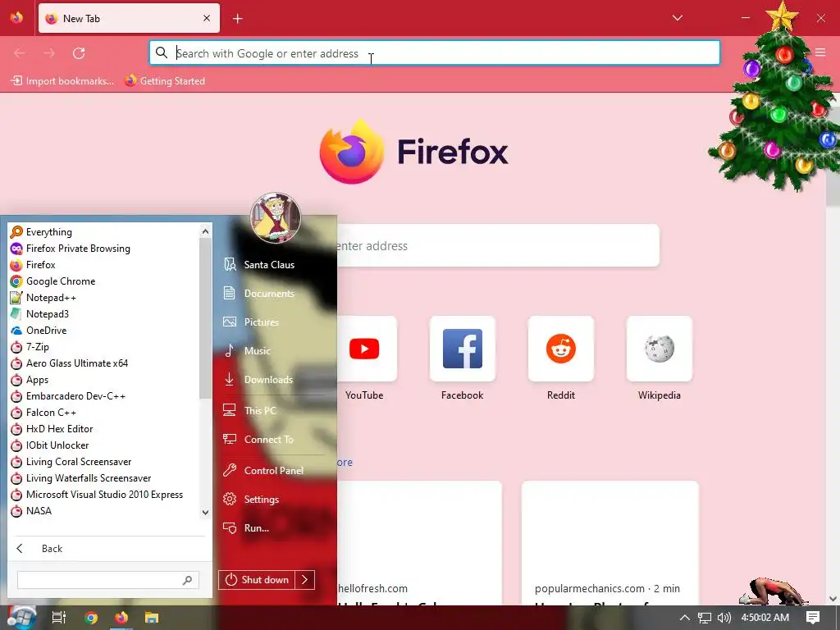Reload the current page
This screenshot has width=840, height=630.
coord(79,53)
